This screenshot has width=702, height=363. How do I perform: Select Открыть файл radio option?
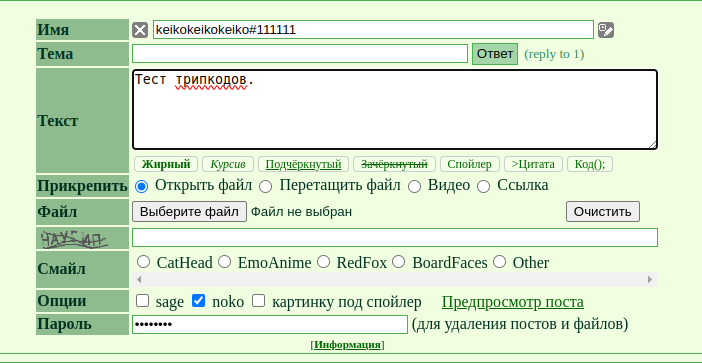(x=141, y=187)
